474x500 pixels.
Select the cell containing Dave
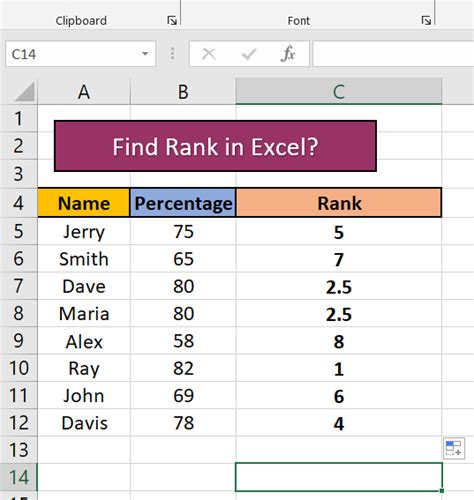[84, 286]
